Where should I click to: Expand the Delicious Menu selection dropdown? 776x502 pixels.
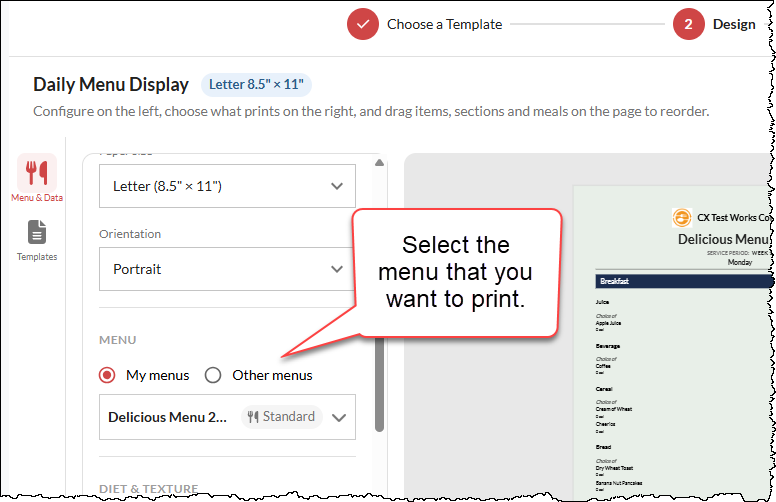[x=227, y=417]
